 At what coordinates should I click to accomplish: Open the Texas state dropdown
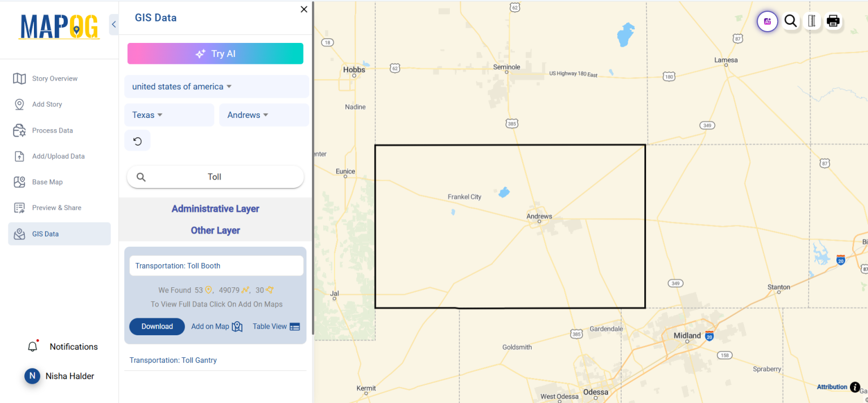[147, 115]
